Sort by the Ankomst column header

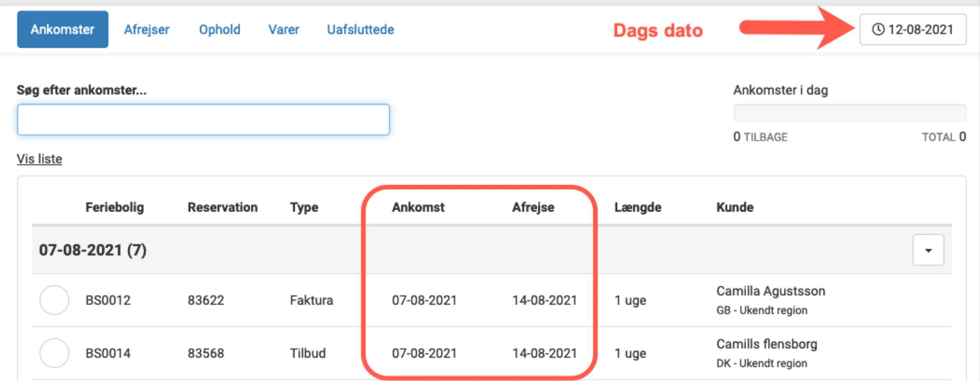418,207
